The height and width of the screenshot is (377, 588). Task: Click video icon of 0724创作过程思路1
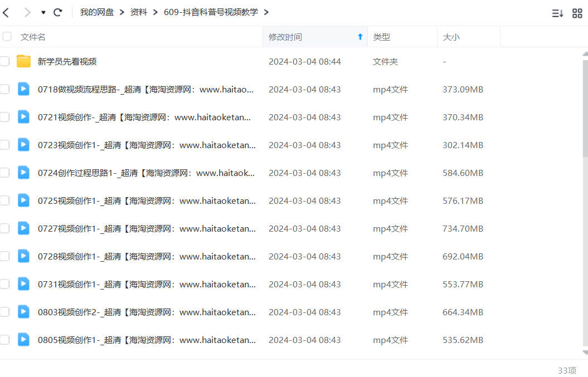[x=23, y=173]
